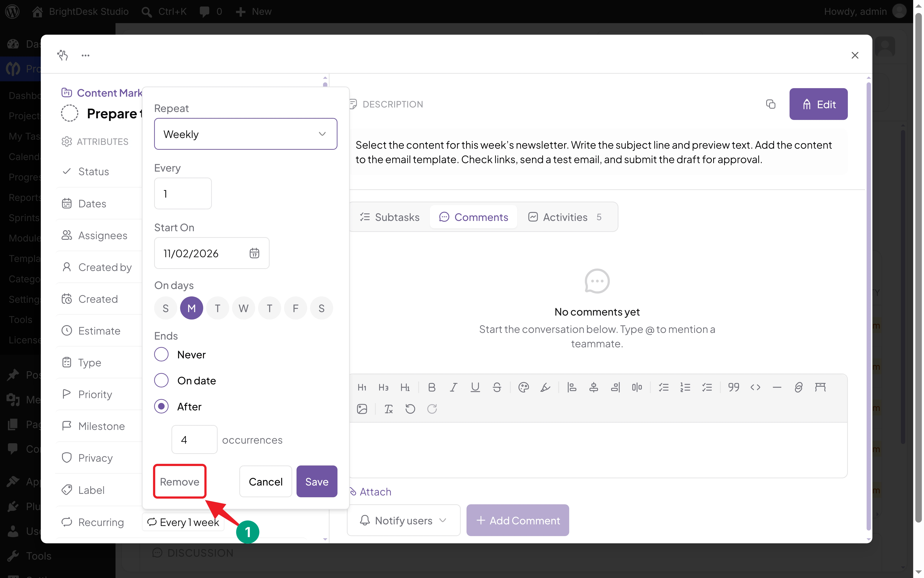This screenshot has height=578, width=924.
Task: Click the page vertical scrollbar
Action: click(x=919, y=268)
